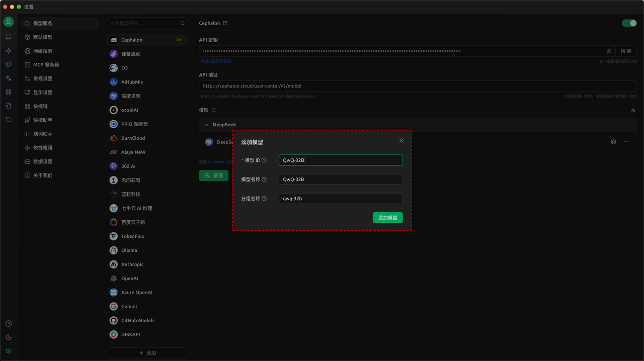Click the 分组名称 input field
Viewport: 644px width, 361px height.
click(x=341, y=199)
